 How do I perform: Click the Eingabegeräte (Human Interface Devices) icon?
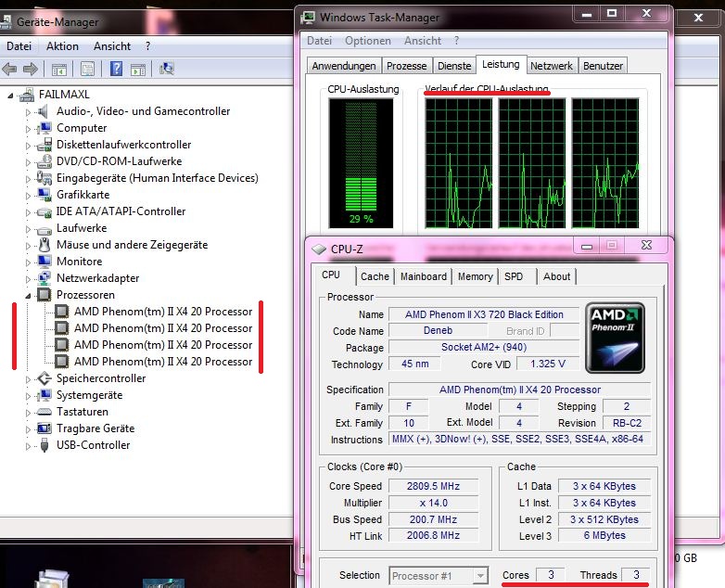pyautogui.click(x=44, y=178)
